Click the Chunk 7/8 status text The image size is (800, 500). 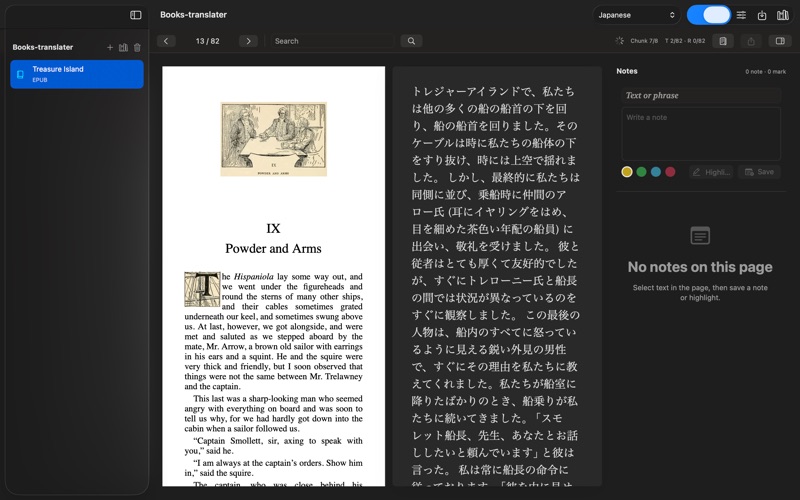tap(644, 41)
